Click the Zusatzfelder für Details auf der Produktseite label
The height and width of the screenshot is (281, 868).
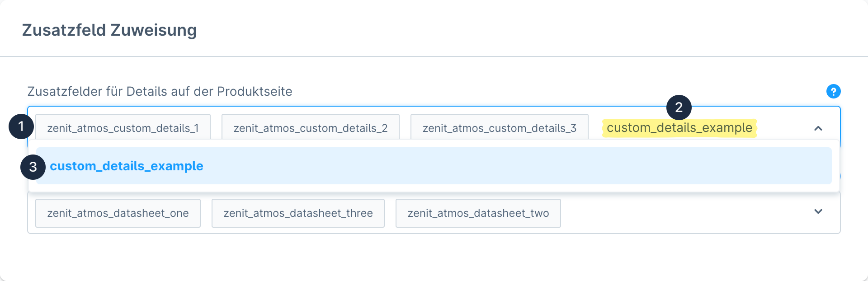160,92
